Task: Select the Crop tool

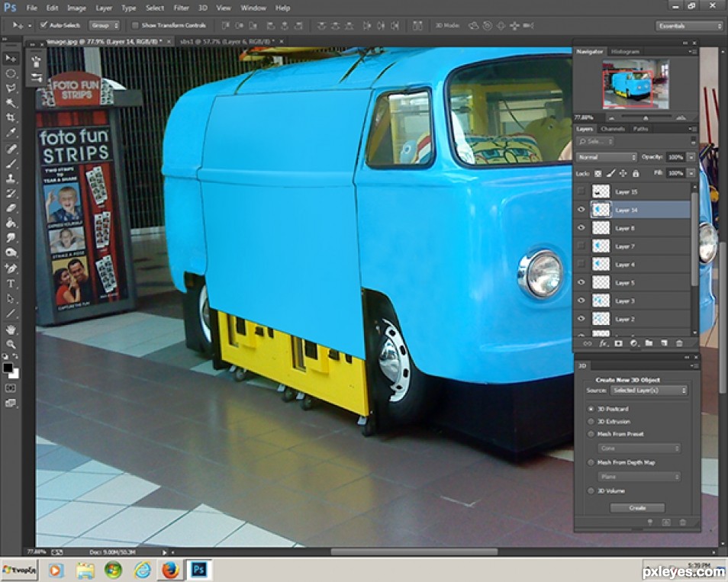Action: pos(10,118)
